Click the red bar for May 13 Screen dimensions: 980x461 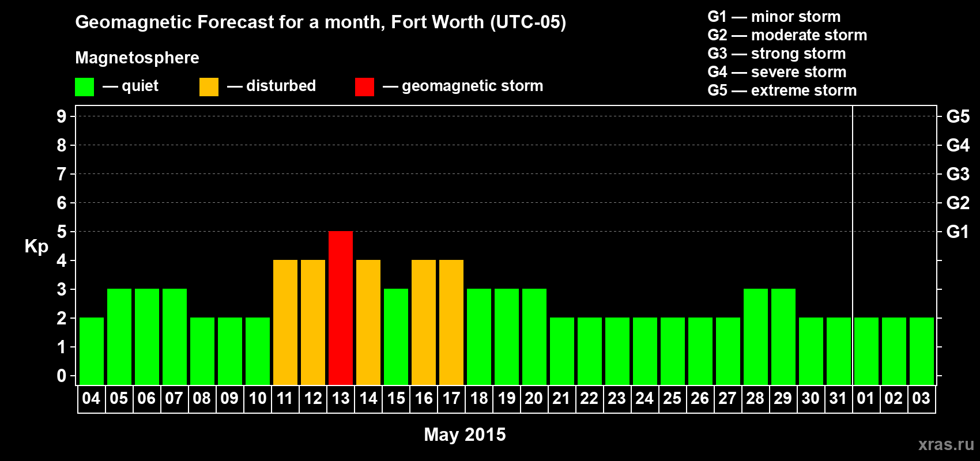click(x=341, y=308)
